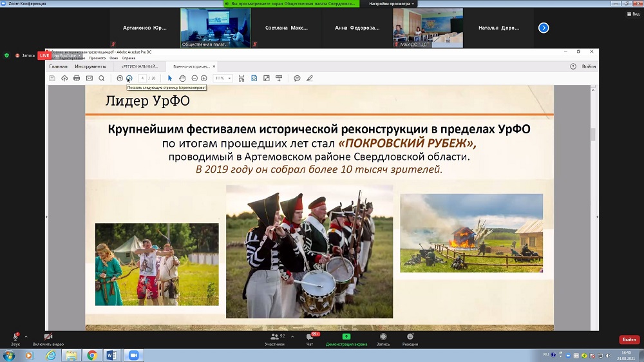
Task: Click the red Выйти leave button
Action: coord(629,339)
